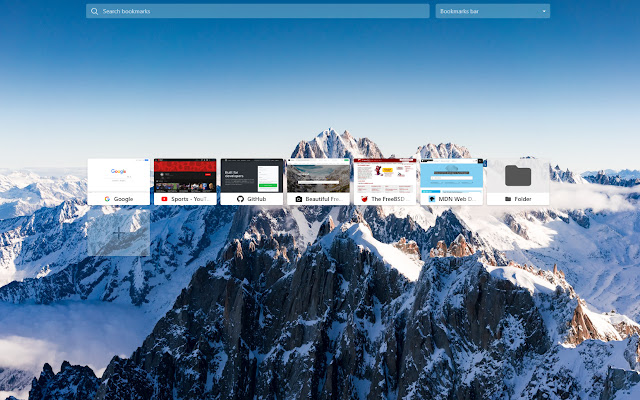
Task: Open the large Folder tile icon
Action: click(518, 176)
